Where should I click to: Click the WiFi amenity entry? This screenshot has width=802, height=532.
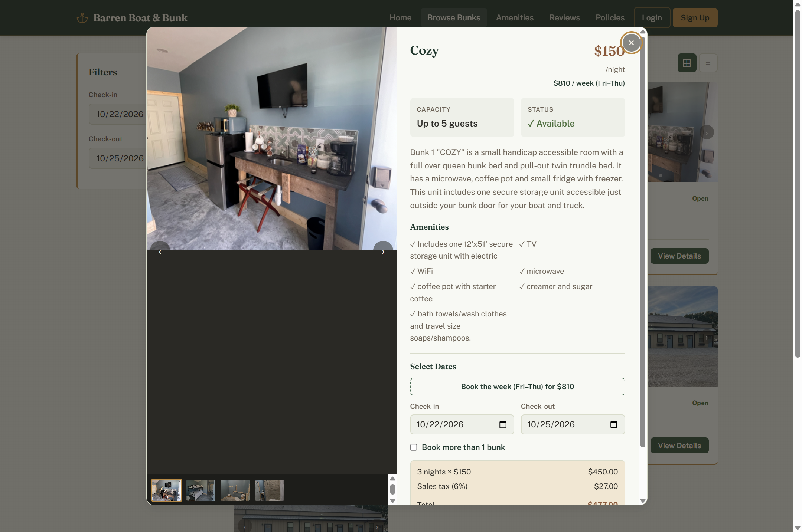point(421,271)
